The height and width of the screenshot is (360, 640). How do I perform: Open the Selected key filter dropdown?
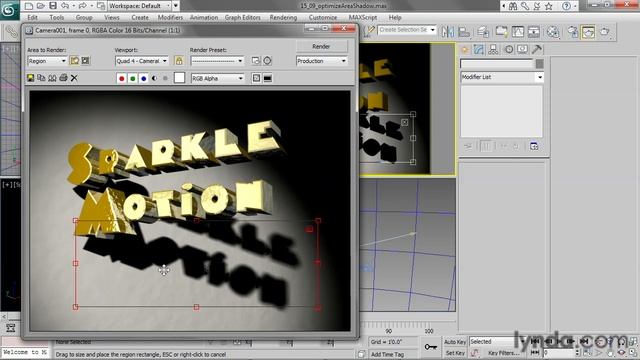[497, 342]
